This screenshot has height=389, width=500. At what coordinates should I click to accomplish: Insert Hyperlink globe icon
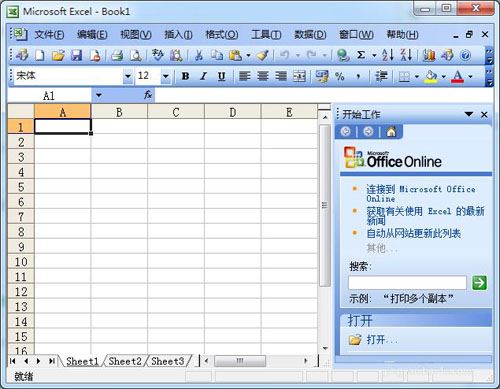tap(343, 55)
